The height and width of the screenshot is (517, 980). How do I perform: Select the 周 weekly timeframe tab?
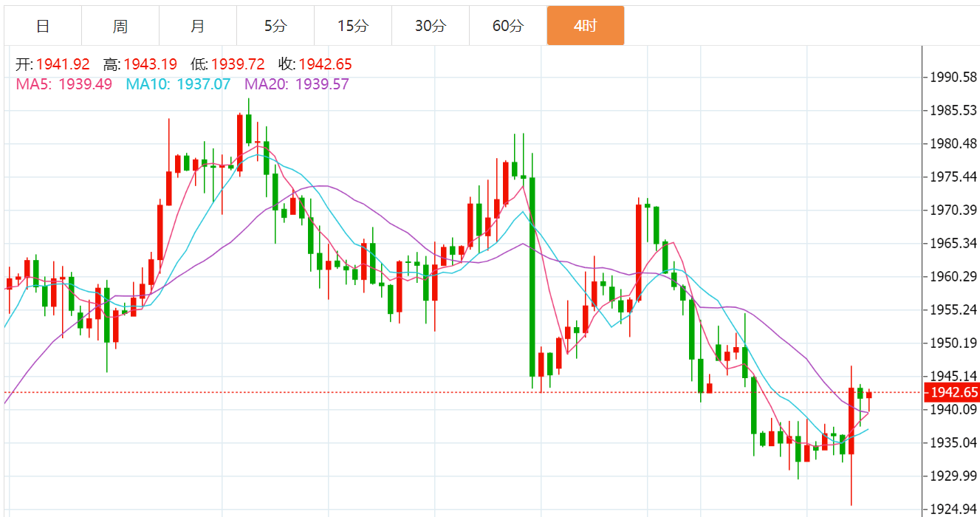120,26
